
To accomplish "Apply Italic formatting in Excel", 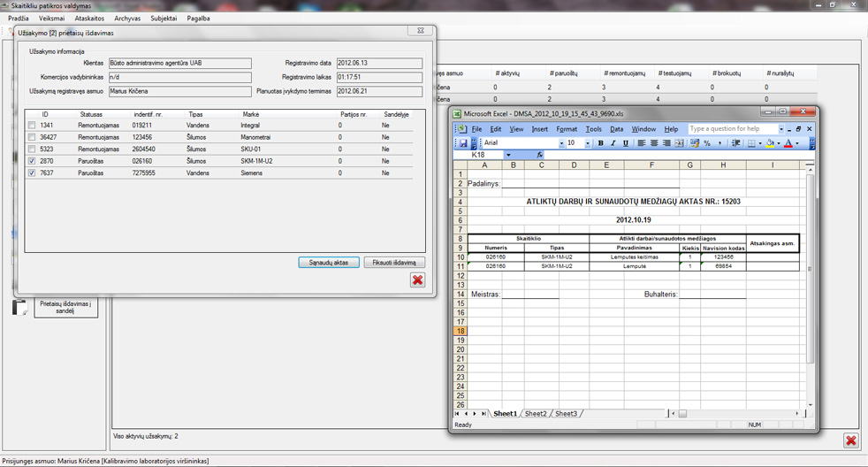I will coord(613,143).
